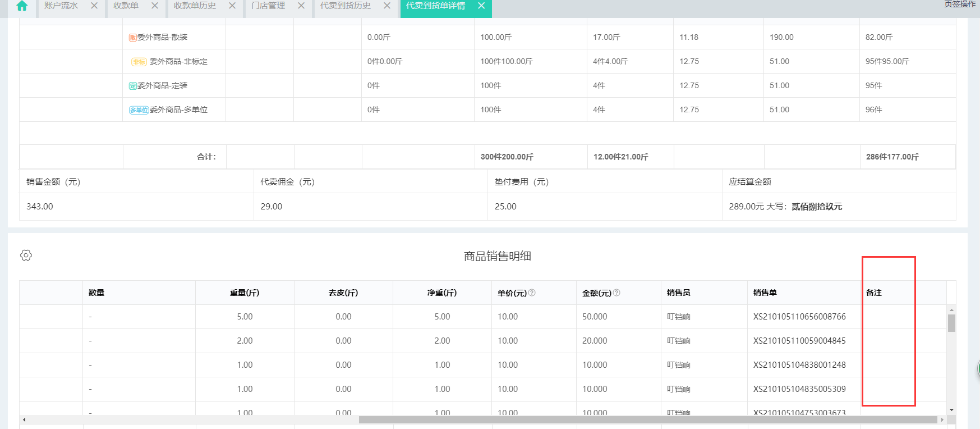Screen dimensions: 980x429
Task: Click the 重量(斤) column header
Action: [x=245, y=293]
